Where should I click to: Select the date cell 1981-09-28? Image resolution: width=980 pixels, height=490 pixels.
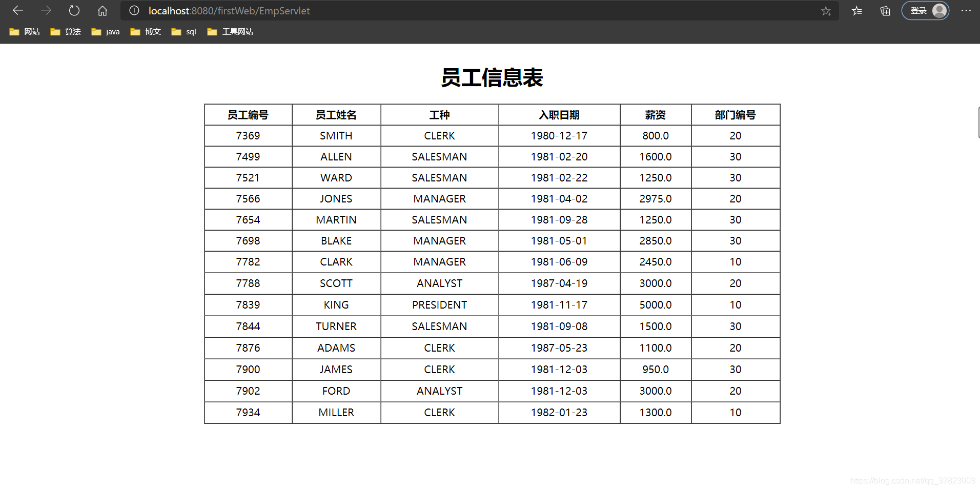[x=559, y=220]
